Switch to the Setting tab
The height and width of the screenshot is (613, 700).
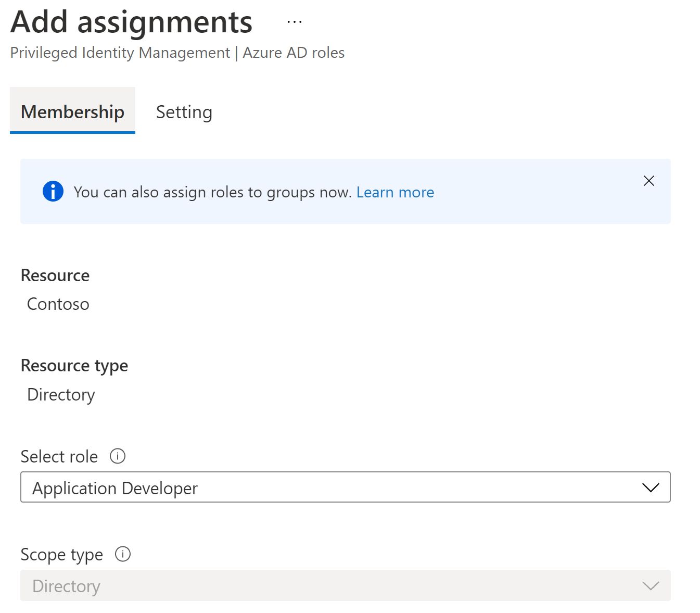(184, 112)
